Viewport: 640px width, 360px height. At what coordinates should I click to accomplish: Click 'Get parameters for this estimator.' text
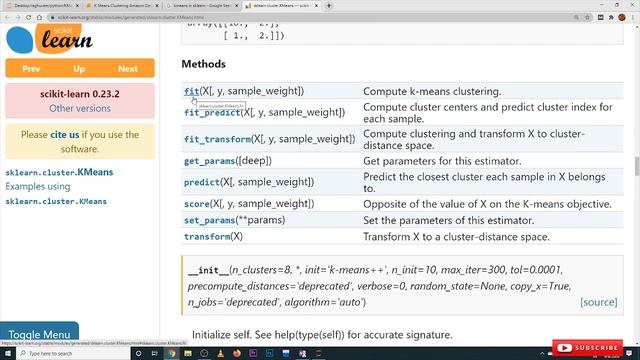[442, 161]
